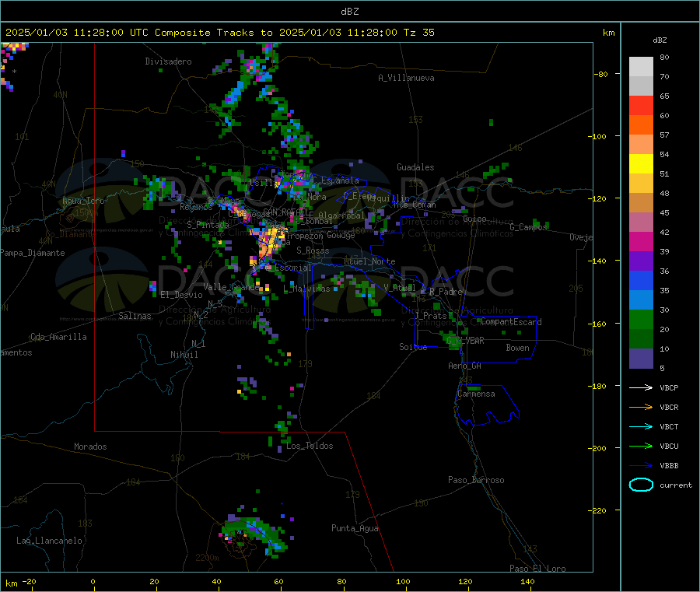Viewport: 700px width, 592px height.
Task: Click the 'current' legend label
Action: 676,485
